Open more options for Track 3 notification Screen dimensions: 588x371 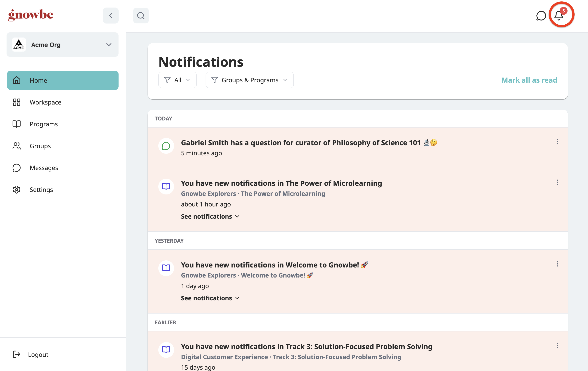tap(557, 346)
